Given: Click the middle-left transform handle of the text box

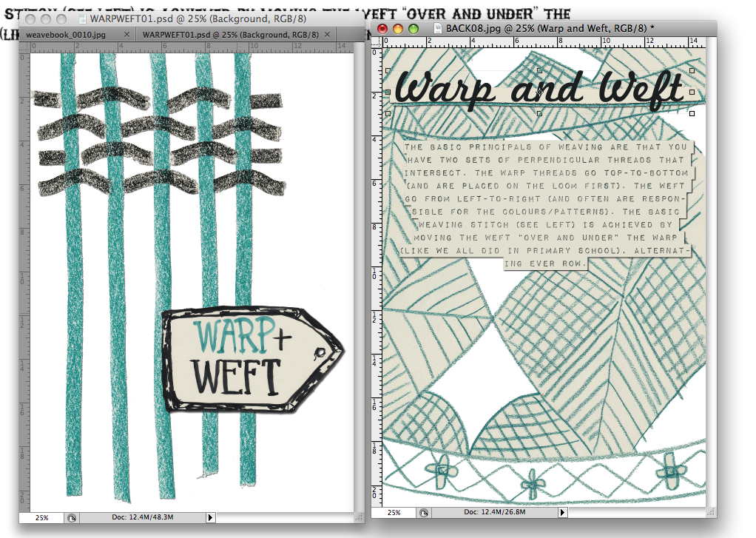Looking at the screenshot, I should [388, 92].
